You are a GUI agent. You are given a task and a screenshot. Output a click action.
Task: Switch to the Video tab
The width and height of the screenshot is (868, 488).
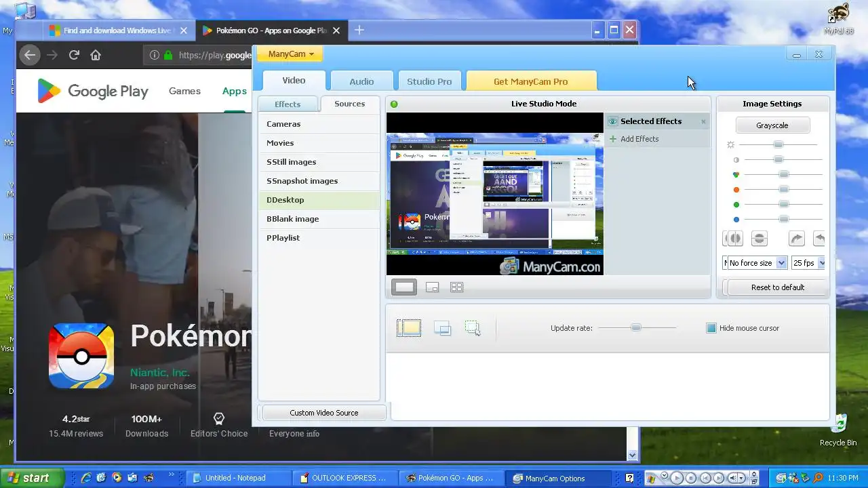click(294, 81)
